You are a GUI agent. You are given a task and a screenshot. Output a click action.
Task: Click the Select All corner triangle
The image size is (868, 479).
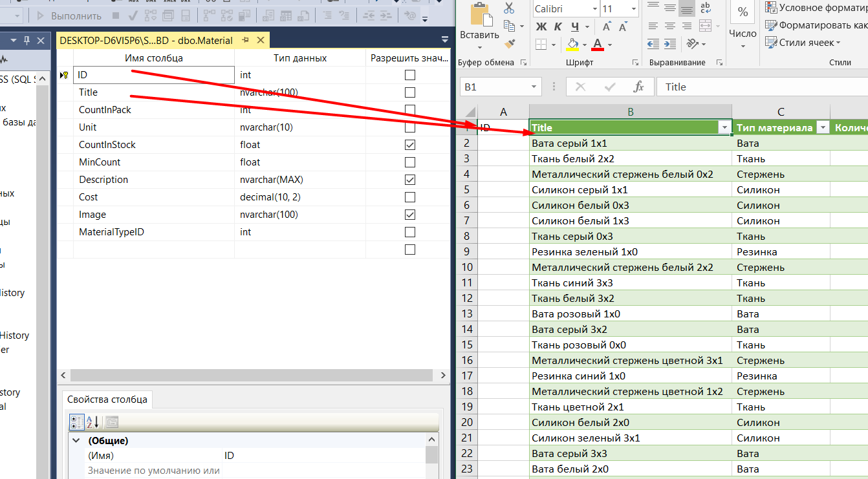[x=471, y=111]
